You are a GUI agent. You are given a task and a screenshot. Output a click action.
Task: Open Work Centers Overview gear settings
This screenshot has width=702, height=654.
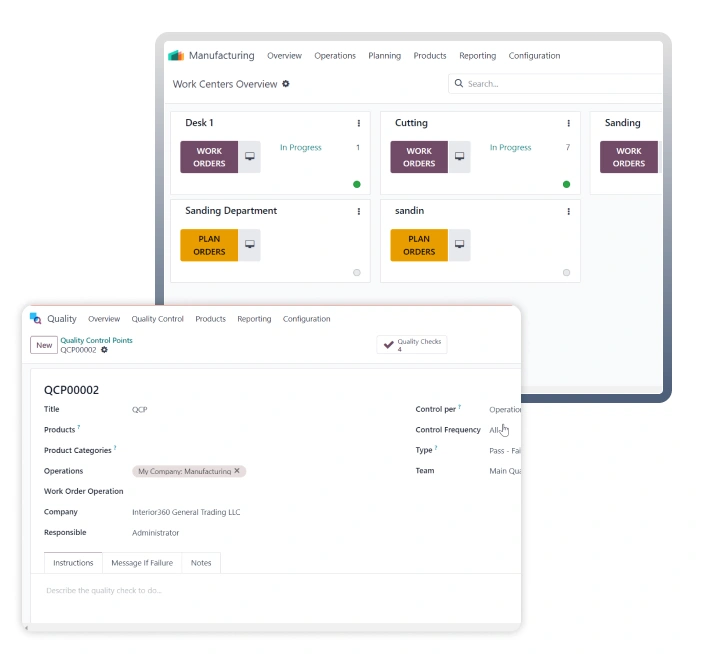286,84
